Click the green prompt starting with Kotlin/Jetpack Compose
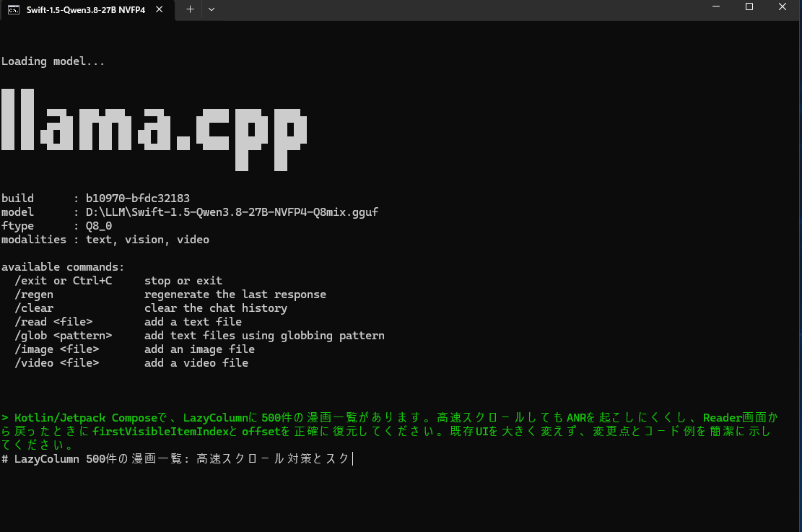This screenshot has height=532, width=802. coord(390,431)
